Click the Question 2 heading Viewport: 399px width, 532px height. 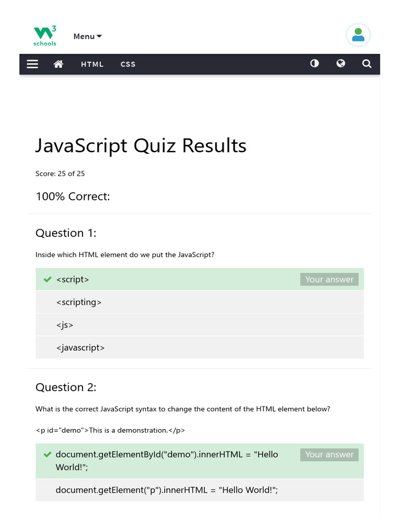[66, 387]
